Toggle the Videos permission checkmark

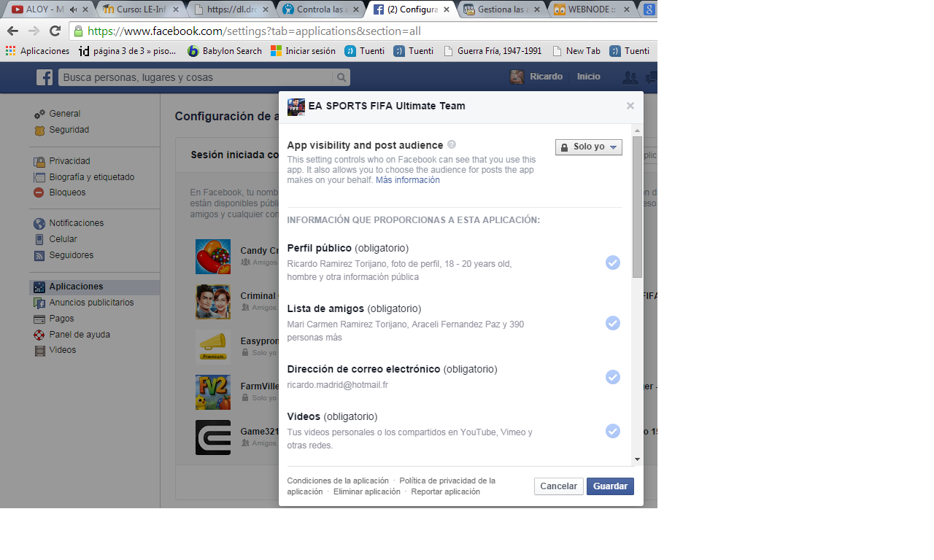click(613, 431)
